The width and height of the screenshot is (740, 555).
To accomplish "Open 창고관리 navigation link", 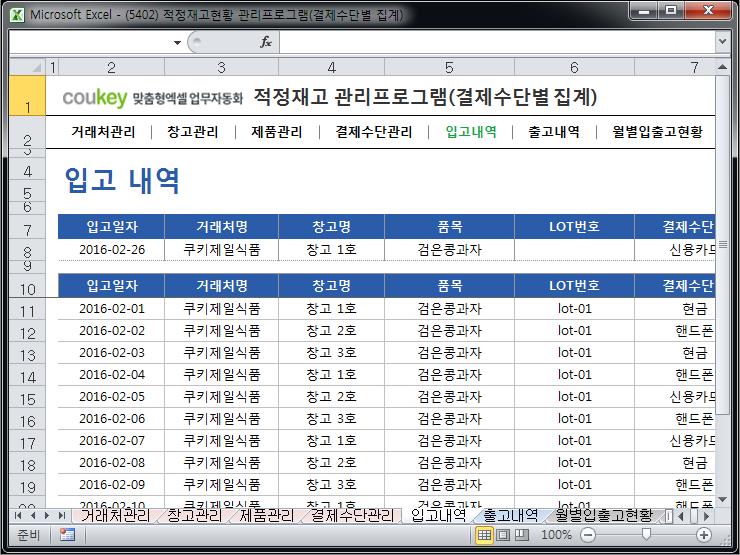I will click(x=193, y=132).
